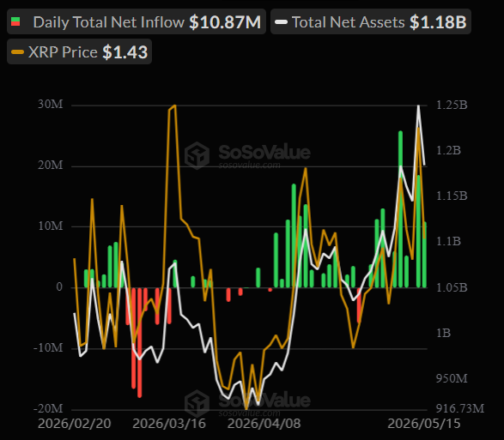504x440 pixels.
Task: Click the white Total Net Assets line marker
Action: click(282, 21)
